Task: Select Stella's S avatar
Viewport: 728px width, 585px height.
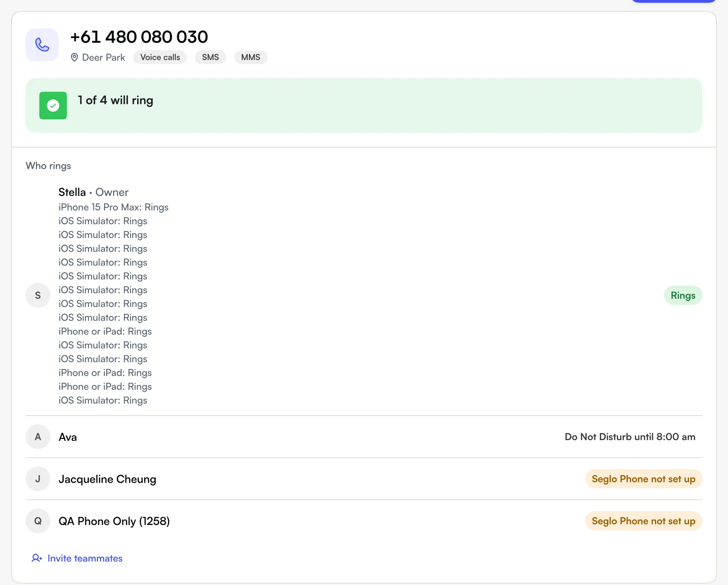Action: click(x=38, y=295)
